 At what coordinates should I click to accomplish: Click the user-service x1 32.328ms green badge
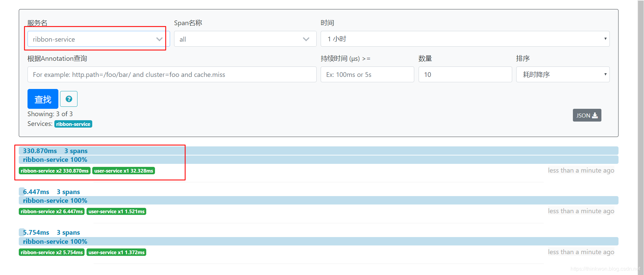click(123, 171)
